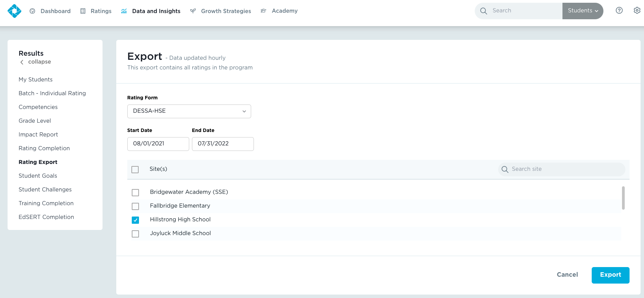This screenshot has height=298, width=644.
Task: Click the Growth Strategies sprout icon
Action: [193, 11]
